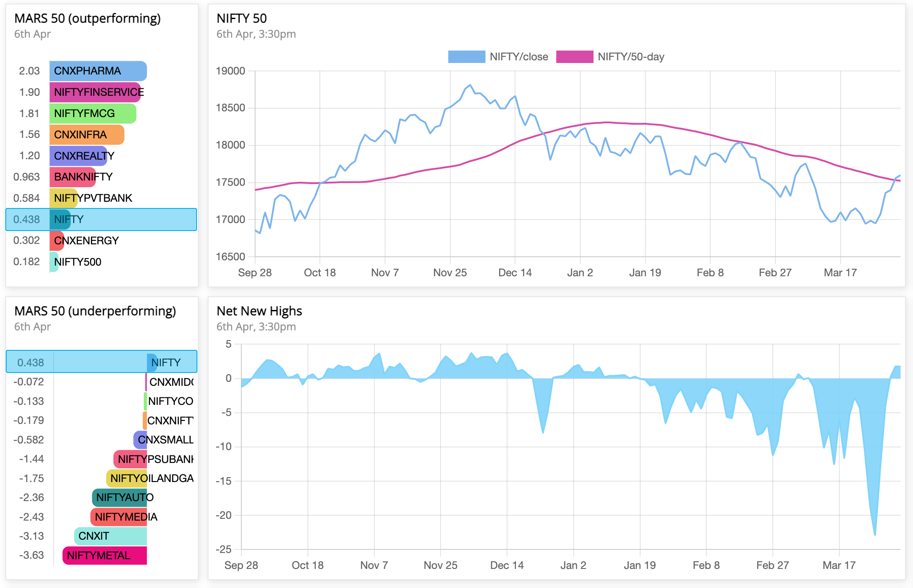
Task: Click the CNXREALTY bar
Action: [x=79, y=156]
